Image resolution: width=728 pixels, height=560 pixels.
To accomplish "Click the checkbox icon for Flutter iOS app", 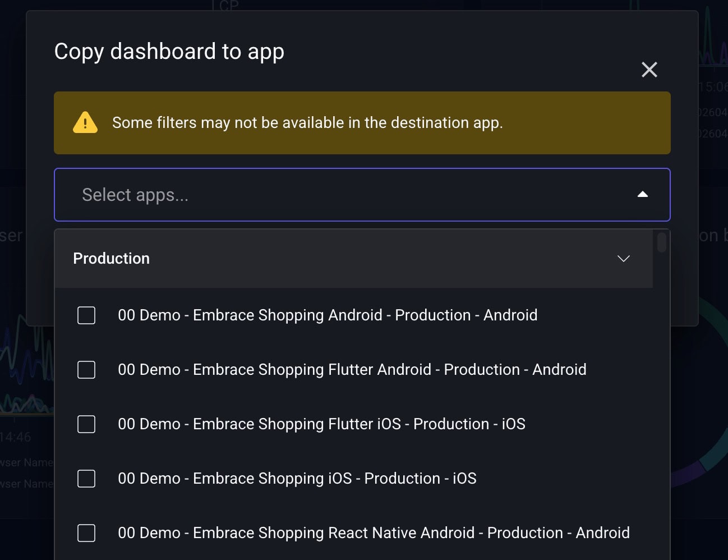I will coord(86,424).
